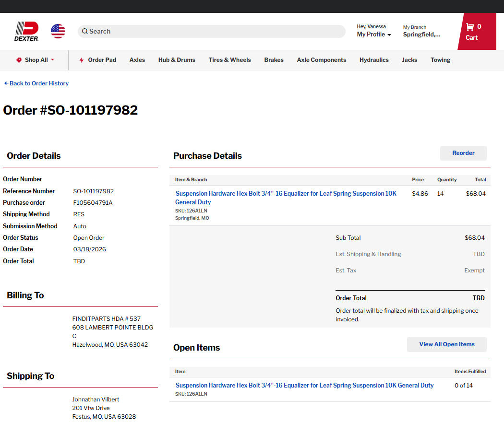
Task: Click shipping method RES value
Action: point(79,214)
